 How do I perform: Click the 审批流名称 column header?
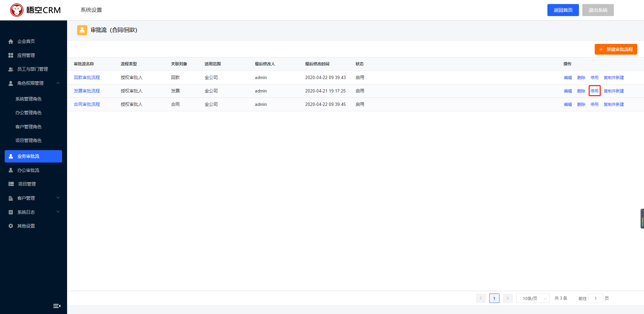tap(84, 64)
